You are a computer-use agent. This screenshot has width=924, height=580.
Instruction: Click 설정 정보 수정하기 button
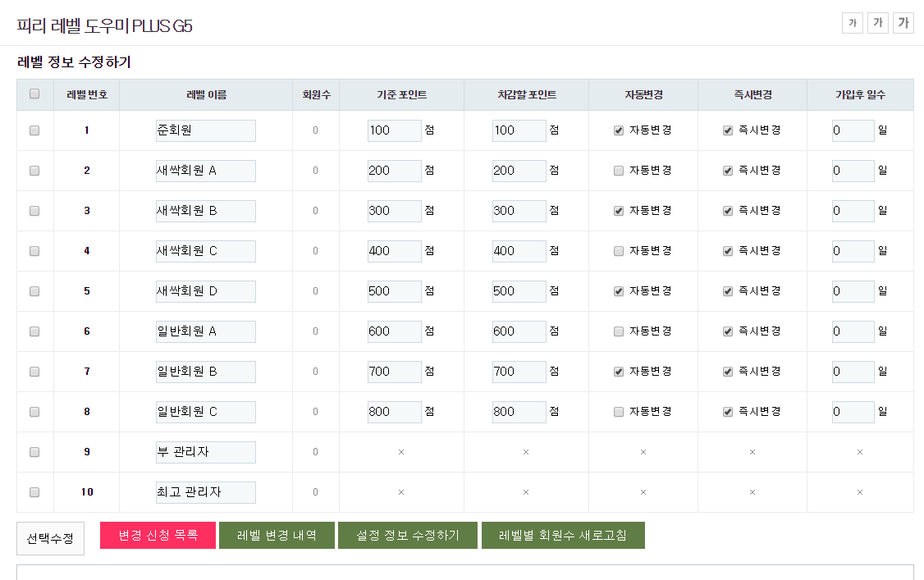[408, 536]
